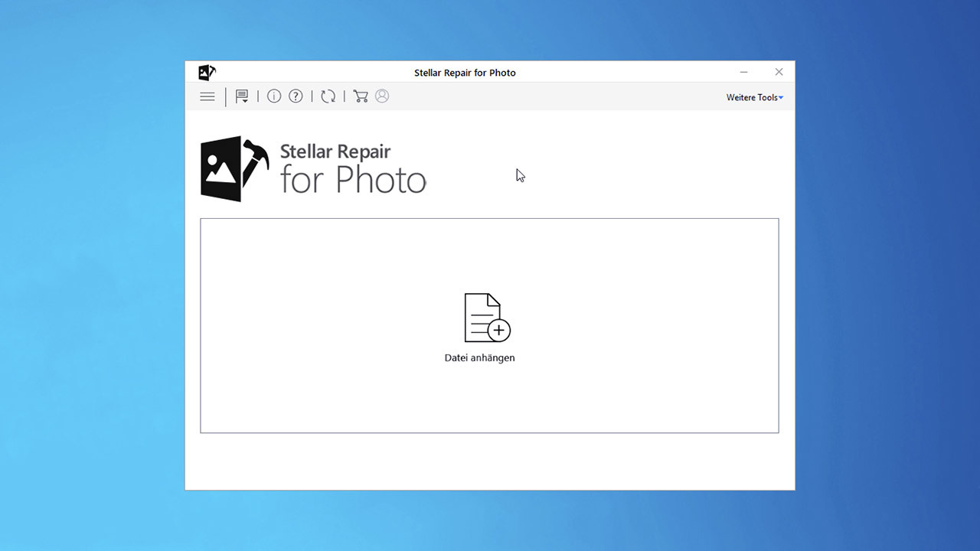Click the add file document icon
Image resolution: width=980 pixels, height=551 pixels.
(487, 318)
